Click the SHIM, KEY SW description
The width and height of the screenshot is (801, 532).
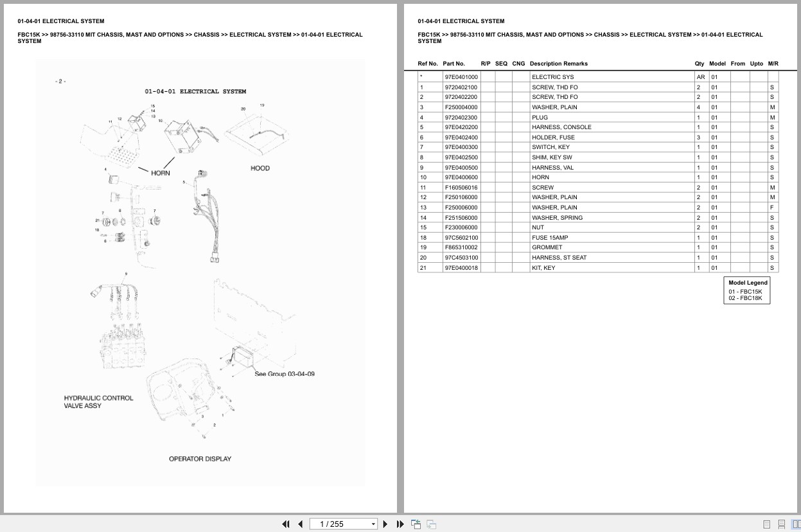(552, 157)
